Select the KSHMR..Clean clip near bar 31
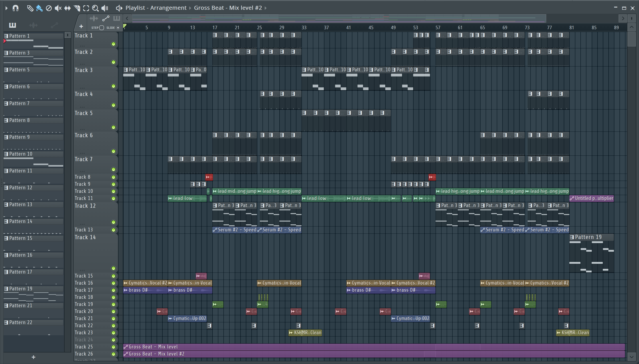This screenshot has width=639, height=364. (x=305, y=333)
